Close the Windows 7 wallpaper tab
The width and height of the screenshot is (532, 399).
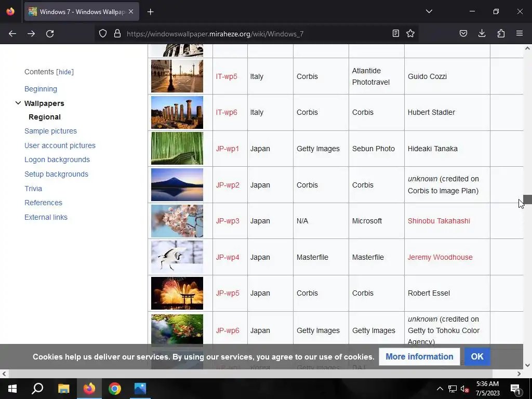click(131, 11)
